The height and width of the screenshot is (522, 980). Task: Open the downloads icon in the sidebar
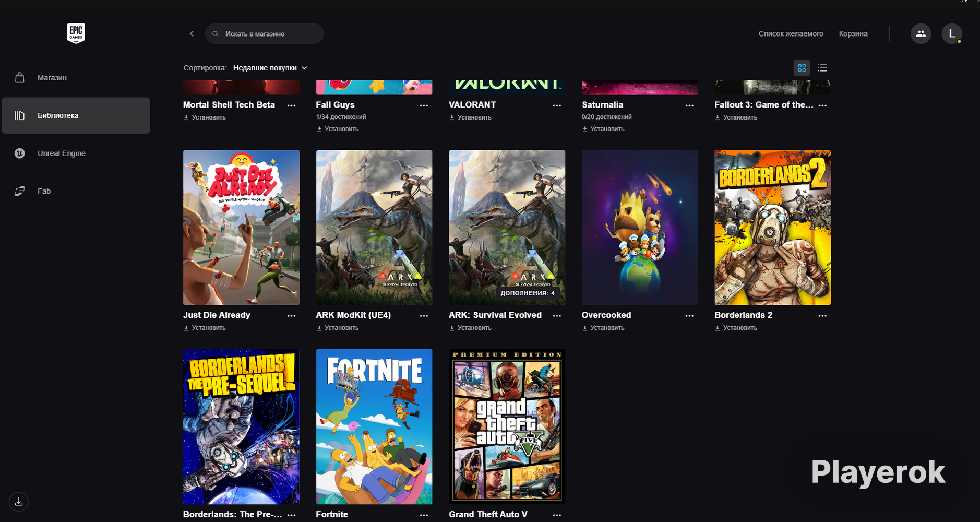point(19,502)
